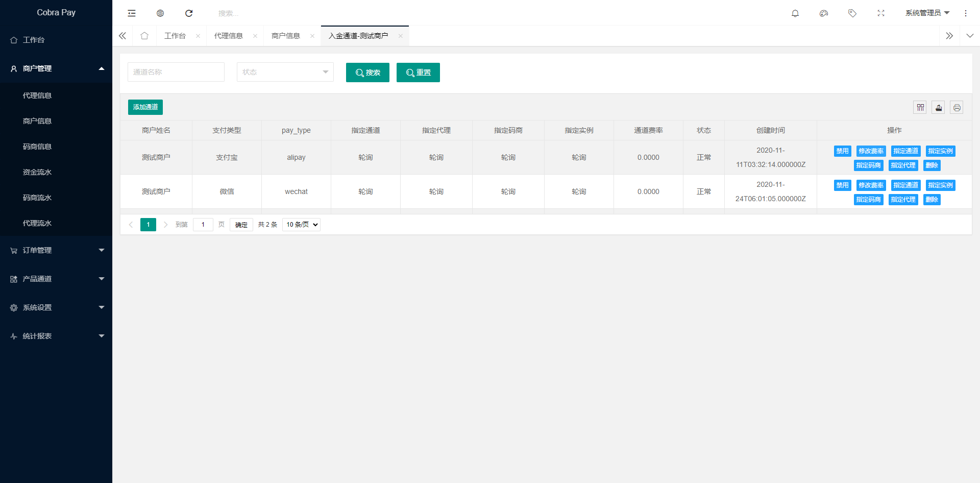Screen dimensions: 980x483
Task: Close the 商户信息 tab
Action: pyautogui.click(x=312, y=36)
